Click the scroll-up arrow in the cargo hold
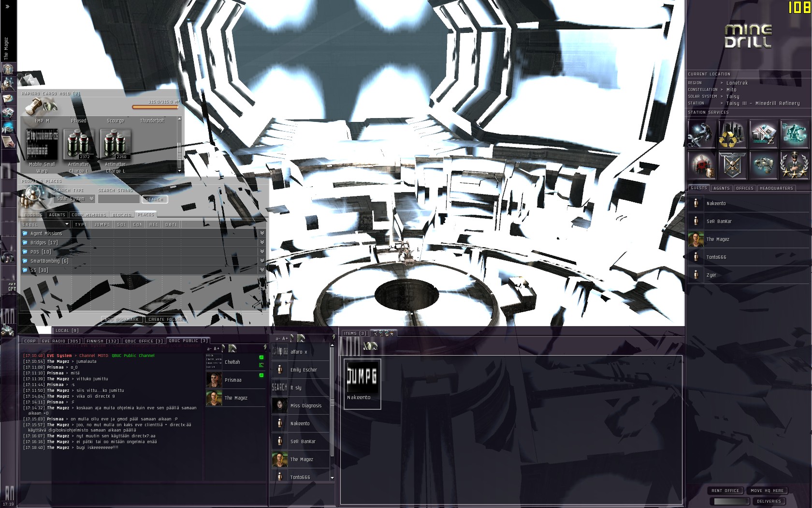 click(179, 119)
